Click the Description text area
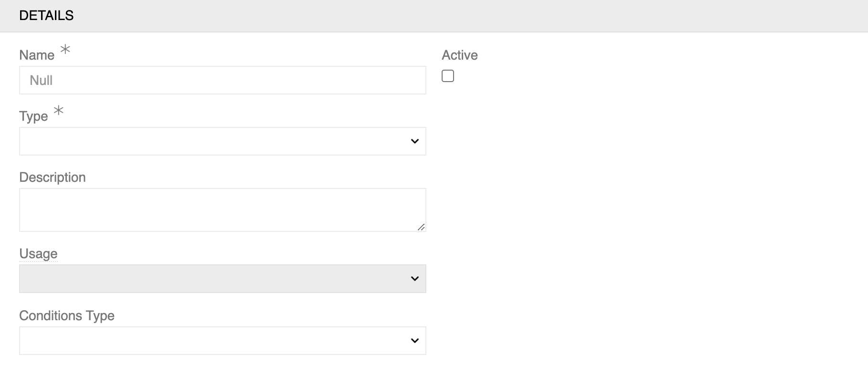Screen dimensions: 868x376 coord(222,209)
